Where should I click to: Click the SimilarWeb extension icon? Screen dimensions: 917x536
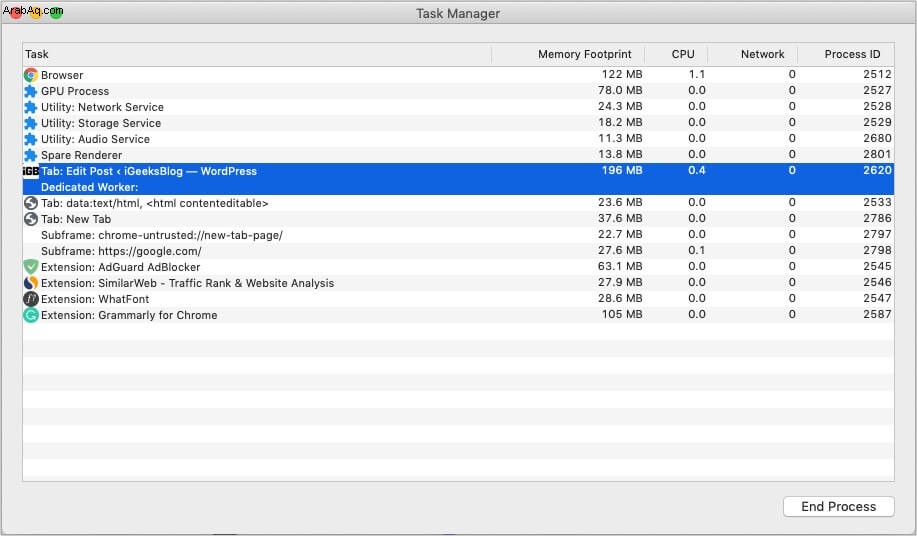pyautogui.click(x=31, y=283)
